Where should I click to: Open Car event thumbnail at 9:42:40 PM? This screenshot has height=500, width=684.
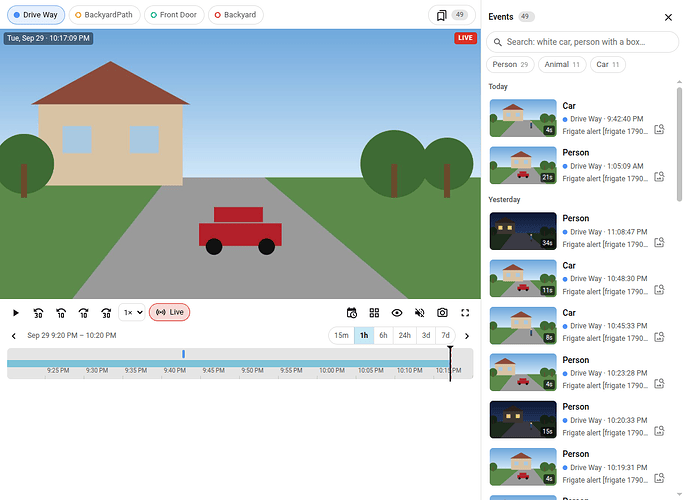(x=523, y=118)
